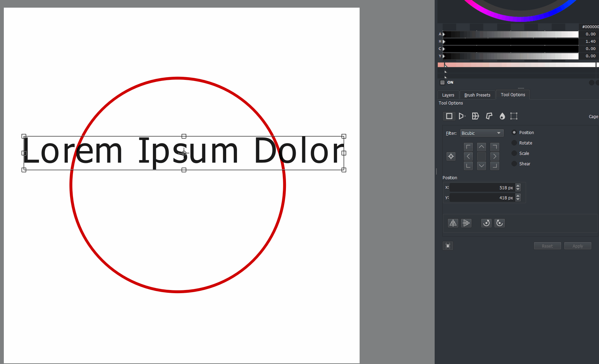Viewport: 599px width, 364px height.
Task: Select the Free Transform mode icon
Action: click(449, 116)
